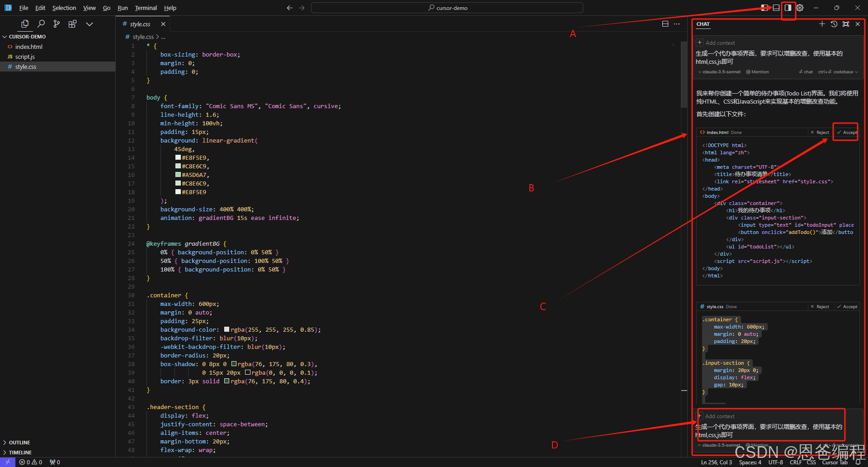Open the View menu

[x=90, y=8]
